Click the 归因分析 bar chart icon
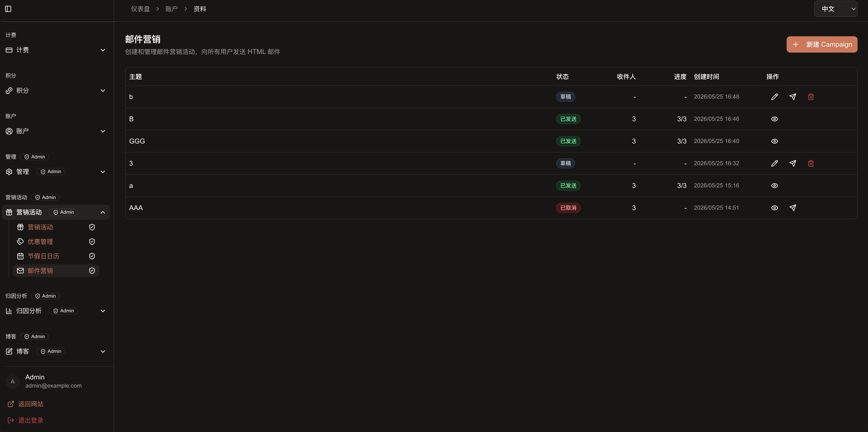The height and width of the screenshot is (432, 868). (x=9, y=311)
